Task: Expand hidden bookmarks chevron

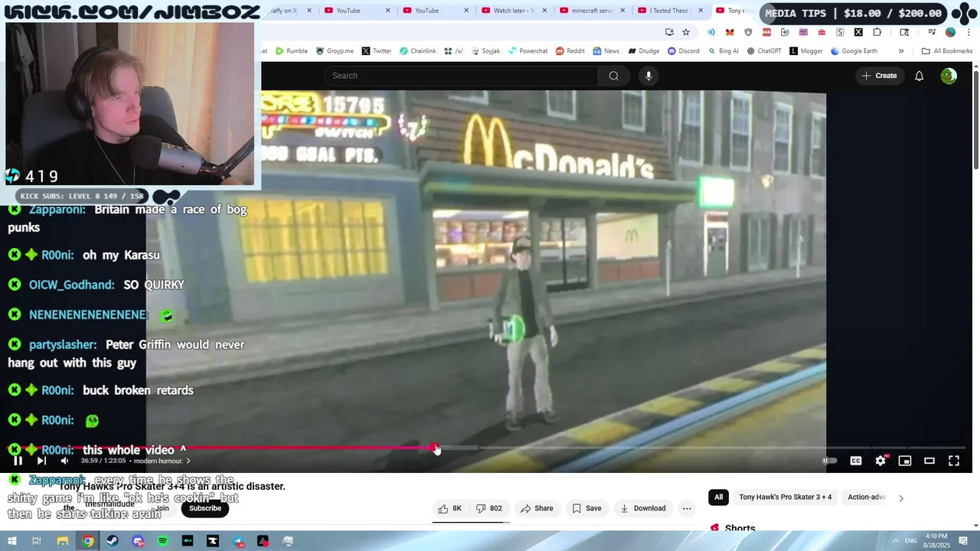Action: point(900,51)
